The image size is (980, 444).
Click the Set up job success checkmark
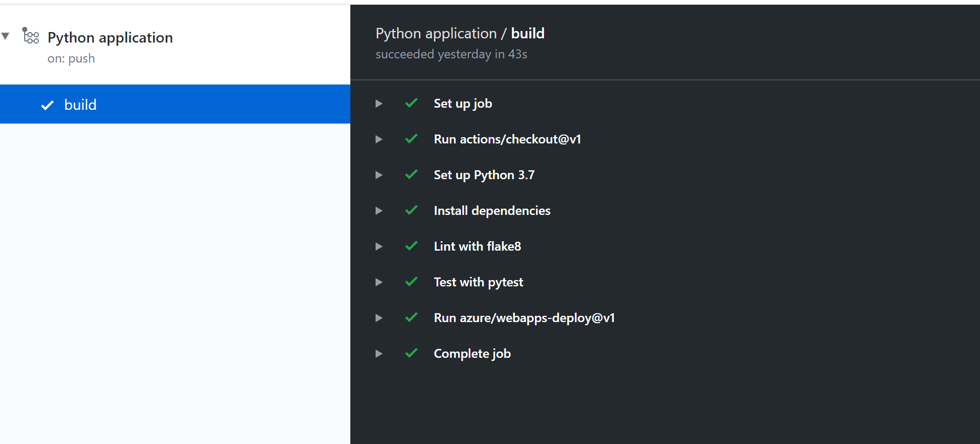(x=411, y=103)
